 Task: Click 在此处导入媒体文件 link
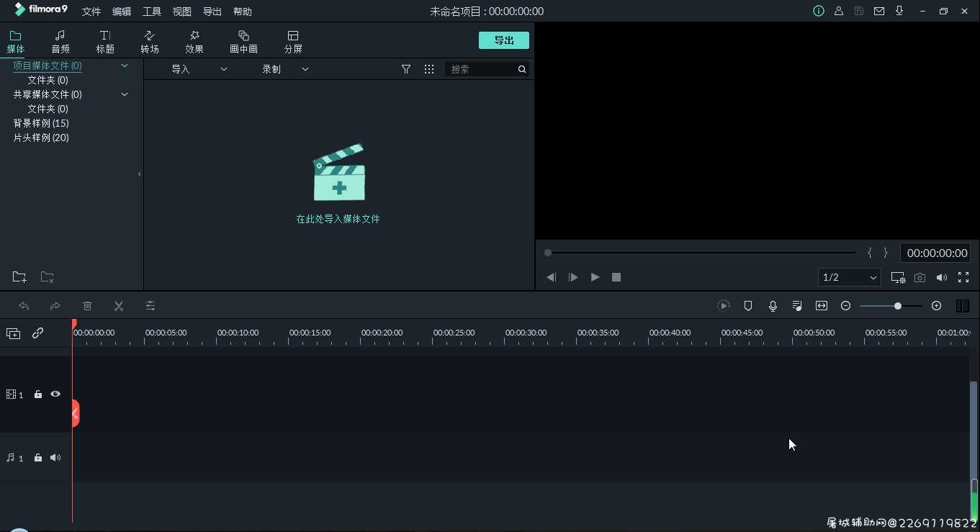pos(338,219)
